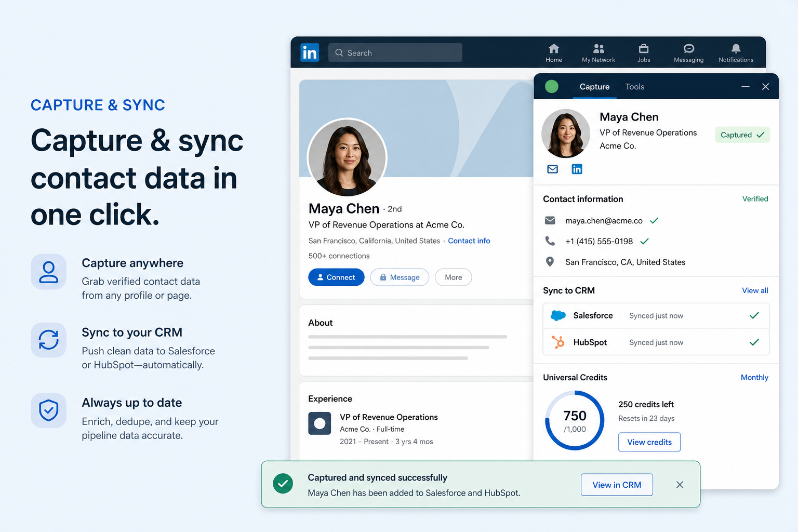Viewport: 798px width, 532px height.
Task: Open the Contact info link
Action: [x=469, y=241]
